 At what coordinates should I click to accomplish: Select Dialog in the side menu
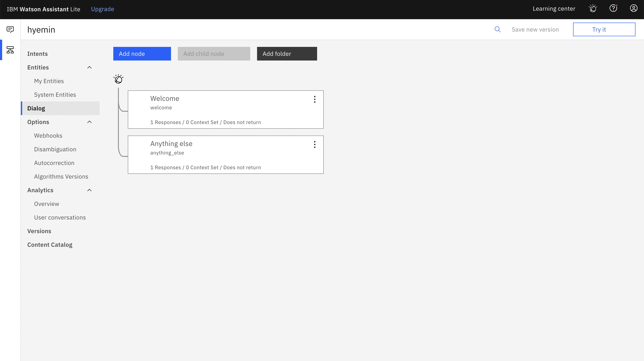[x=60, y=108]
